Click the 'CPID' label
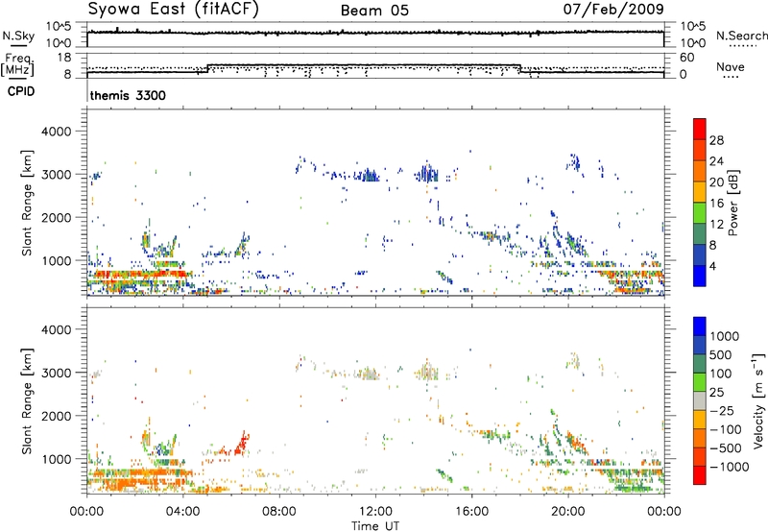The image size is (768, 532). click(21, 91)
